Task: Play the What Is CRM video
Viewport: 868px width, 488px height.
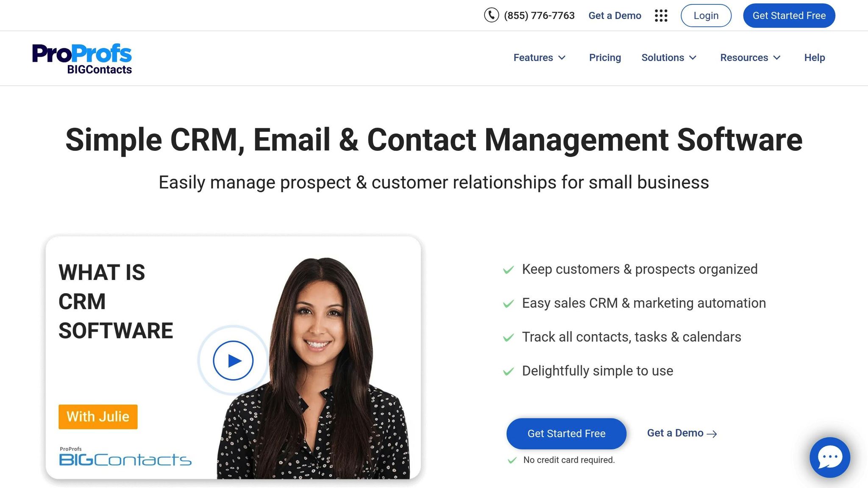Action: pos(233,360)
